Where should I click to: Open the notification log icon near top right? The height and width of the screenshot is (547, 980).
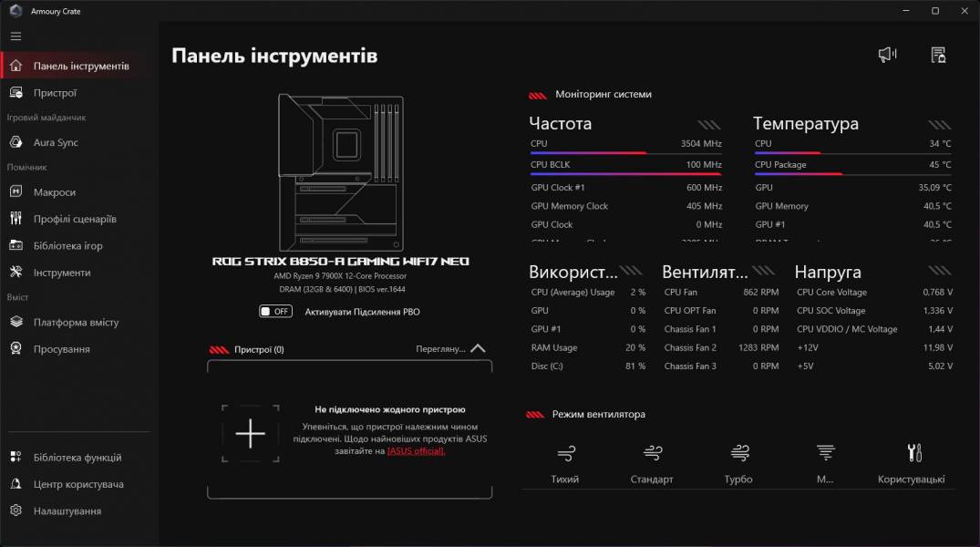click(937, 54)
